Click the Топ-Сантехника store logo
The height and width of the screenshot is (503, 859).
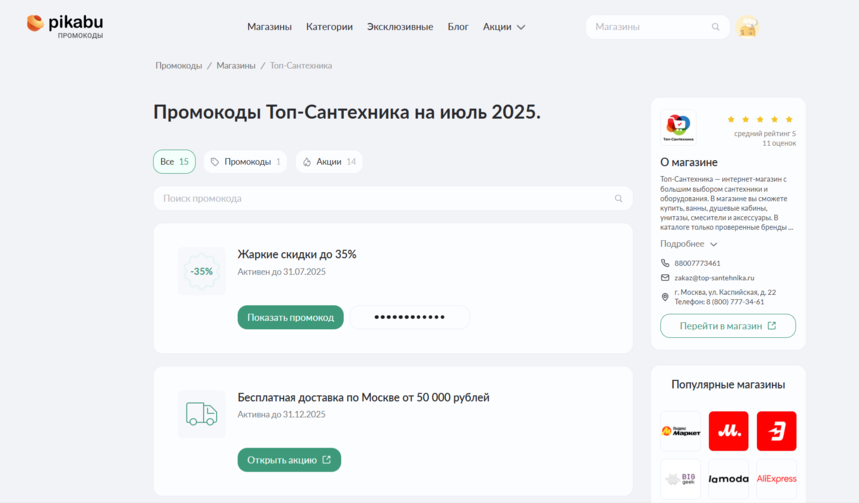[678, 127]
